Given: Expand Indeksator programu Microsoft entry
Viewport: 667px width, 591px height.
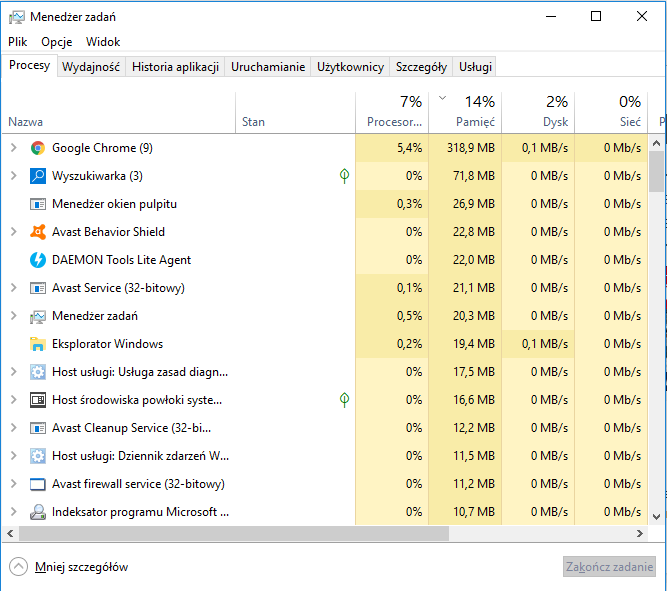Looking at the screenshot, I should 14,511.
